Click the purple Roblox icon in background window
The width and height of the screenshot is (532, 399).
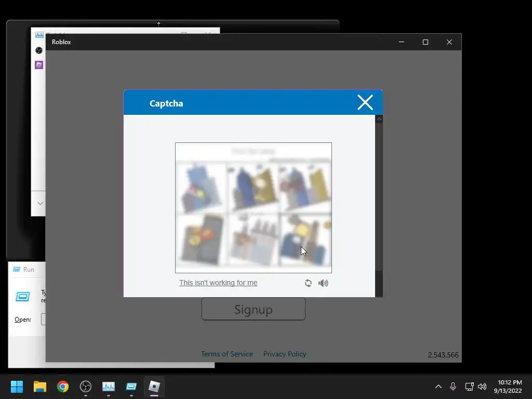pos(39,65)
